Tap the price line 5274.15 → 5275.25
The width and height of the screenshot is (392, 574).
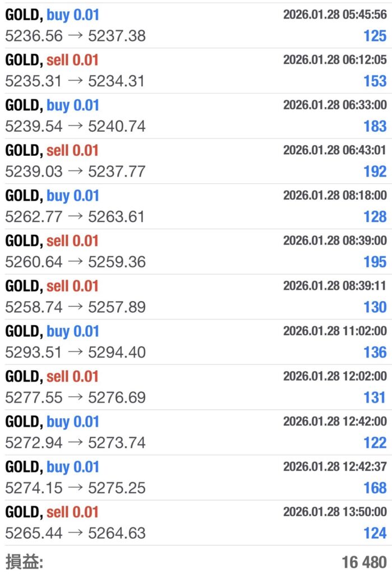point(75,488)
